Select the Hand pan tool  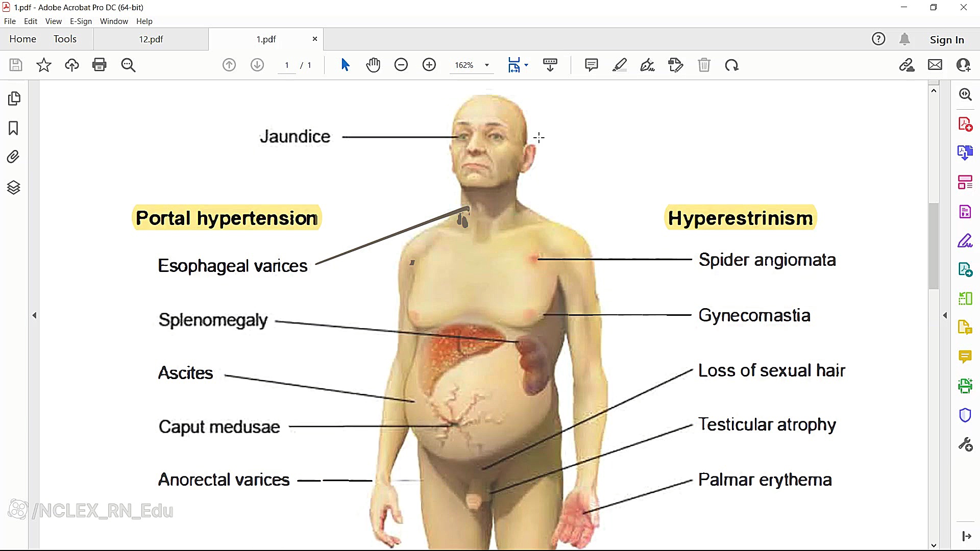[x=373, y=65]
